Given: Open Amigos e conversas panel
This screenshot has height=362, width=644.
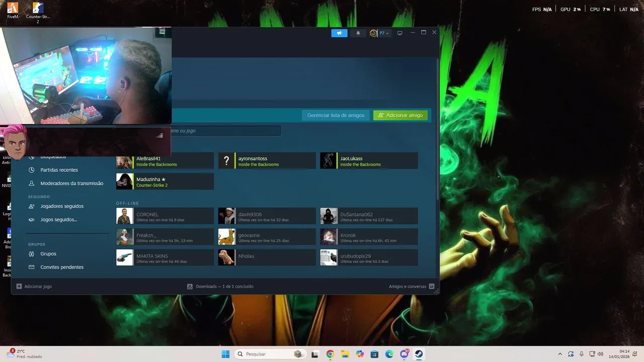Looking at the screenshot, I should tap(412, 287).
